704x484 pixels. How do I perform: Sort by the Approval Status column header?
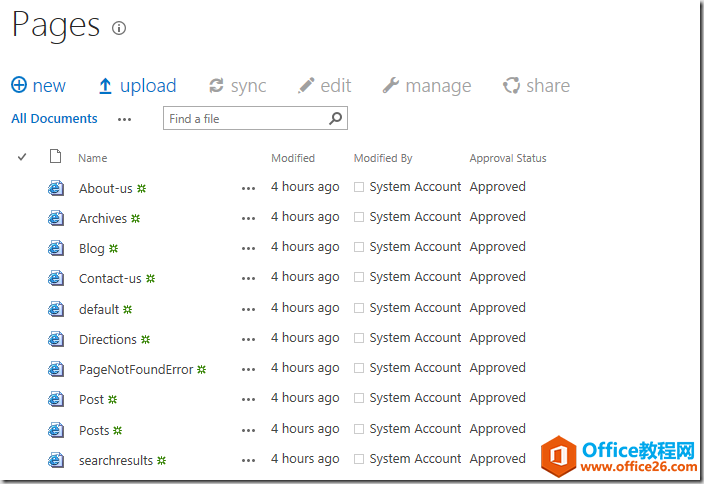tap(508, 158)
